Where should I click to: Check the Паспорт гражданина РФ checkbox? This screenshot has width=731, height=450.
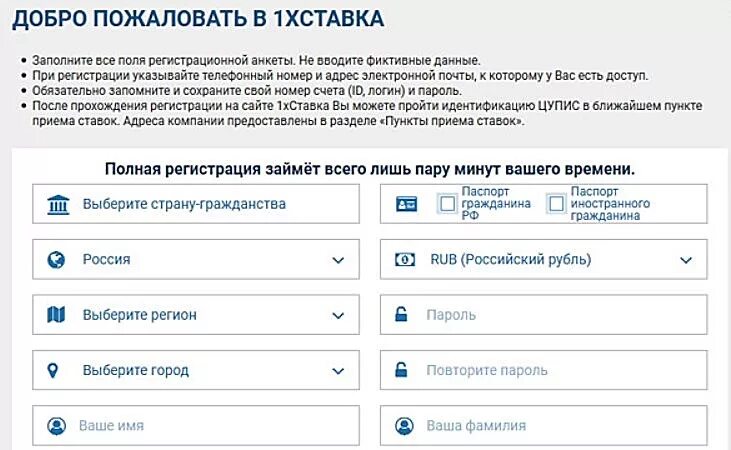tap(448, 204)
